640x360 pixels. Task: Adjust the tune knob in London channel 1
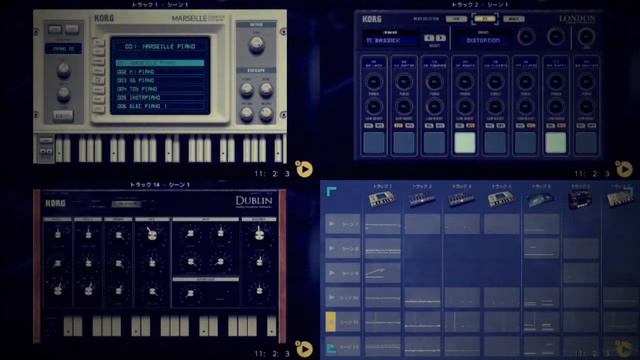click(373, 82)
